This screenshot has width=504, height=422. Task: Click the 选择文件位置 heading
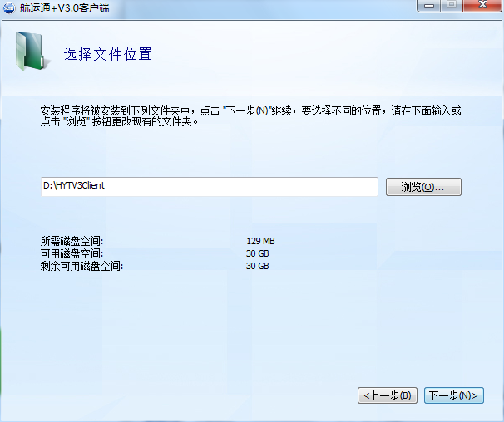[108, 55]
